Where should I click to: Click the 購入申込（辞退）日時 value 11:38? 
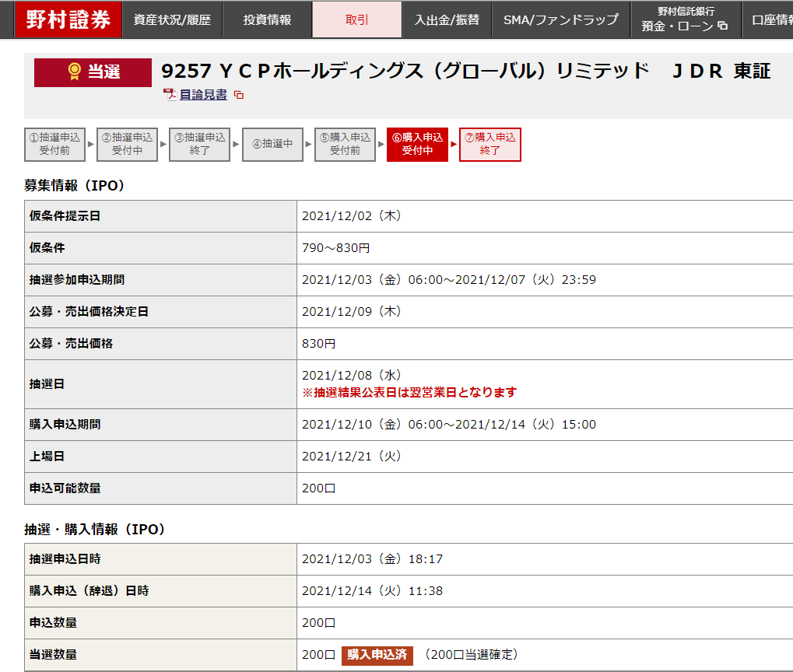[372, 590]
